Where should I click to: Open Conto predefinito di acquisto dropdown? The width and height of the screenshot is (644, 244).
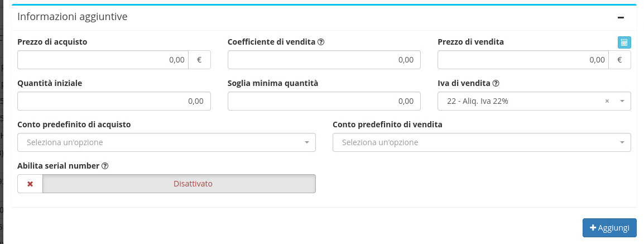tap(166, 142)
